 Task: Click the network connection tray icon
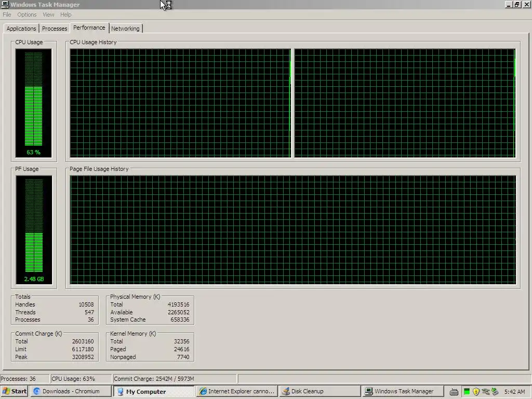click(486, 392)
